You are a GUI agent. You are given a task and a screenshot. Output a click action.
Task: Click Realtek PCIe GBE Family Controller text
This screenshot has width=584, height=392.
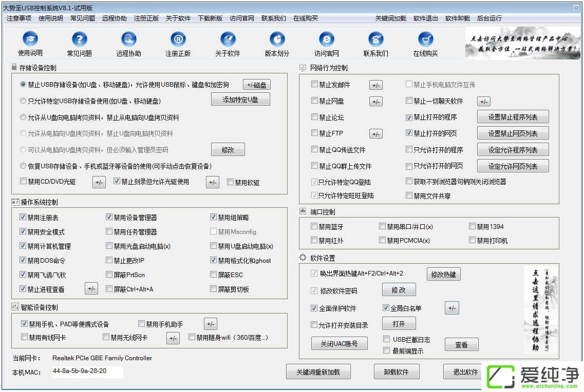[x=102, y=358]
